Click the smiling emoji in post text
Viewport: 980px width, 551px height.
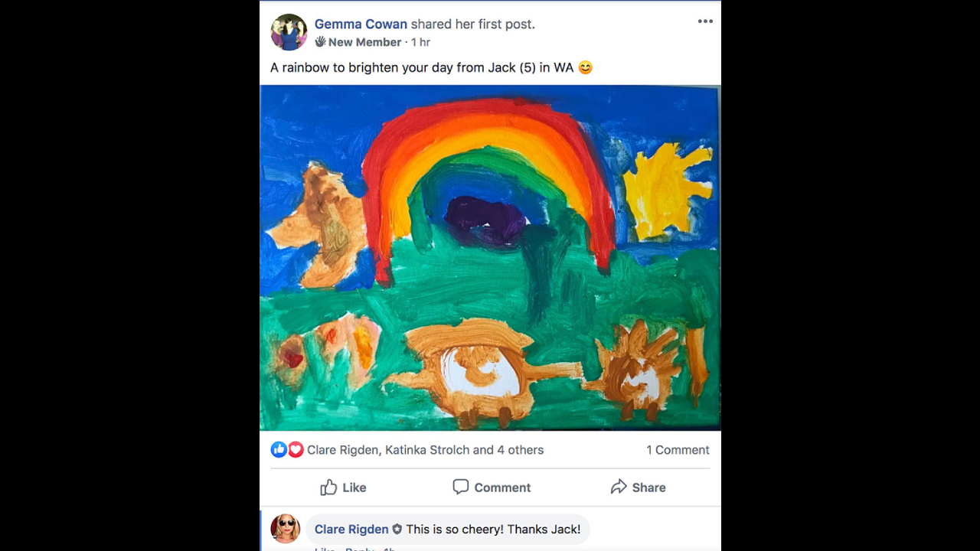tap(585, 67)
